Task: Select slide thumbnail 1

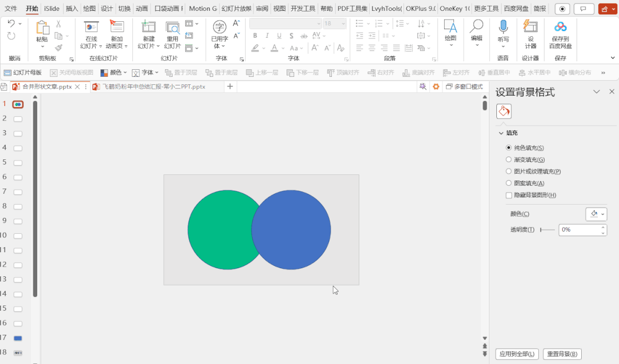Action: coord(18,104)
